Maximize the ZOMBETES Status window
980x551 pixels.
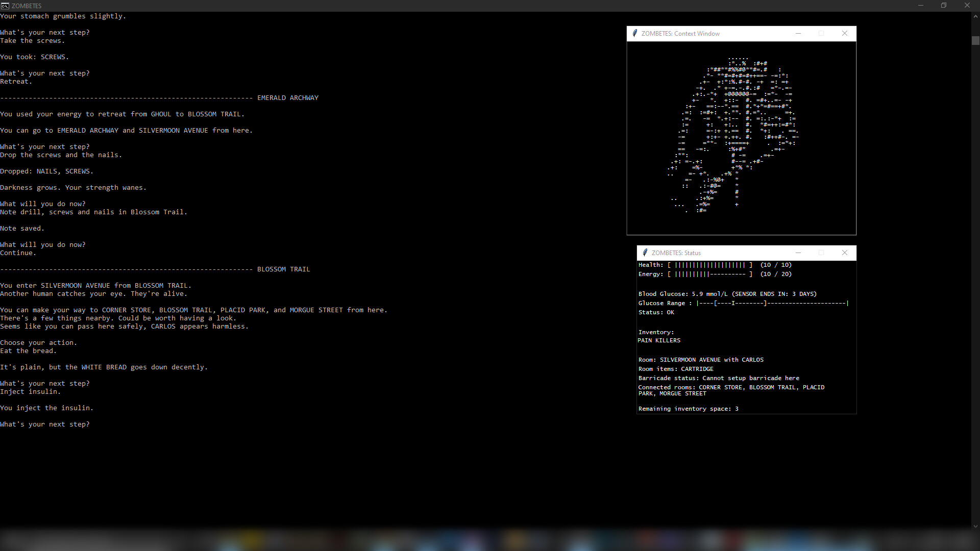[821, 253]
